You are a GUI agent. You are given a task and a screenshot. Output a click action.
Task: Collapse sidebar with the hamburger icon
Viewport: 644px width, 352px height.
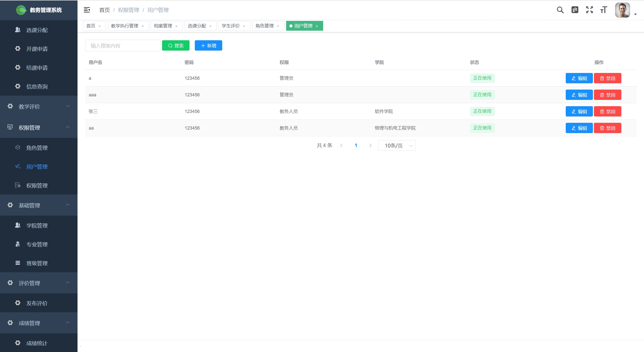[87, 10]
